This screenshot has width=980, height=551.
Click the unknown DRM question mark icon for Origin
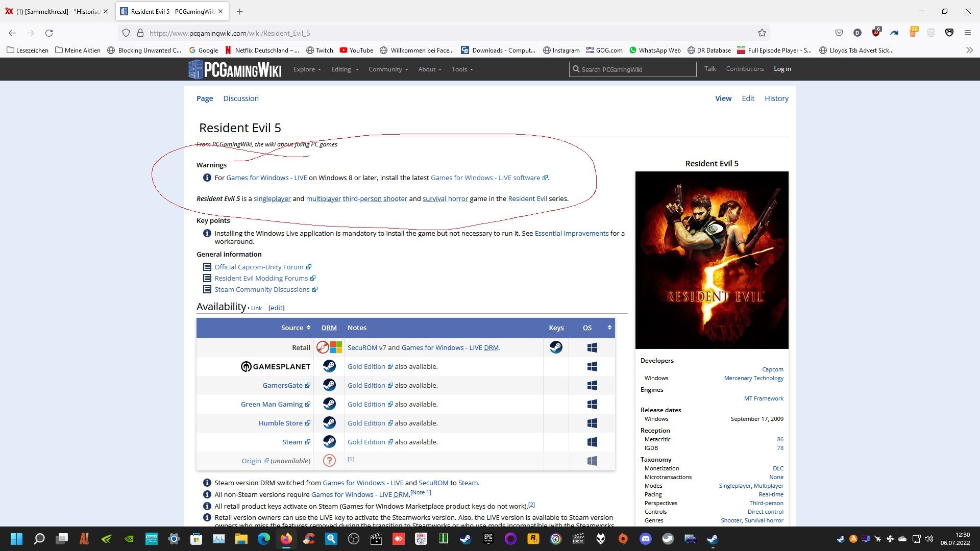pyautogui.click(x=329, y=461)
